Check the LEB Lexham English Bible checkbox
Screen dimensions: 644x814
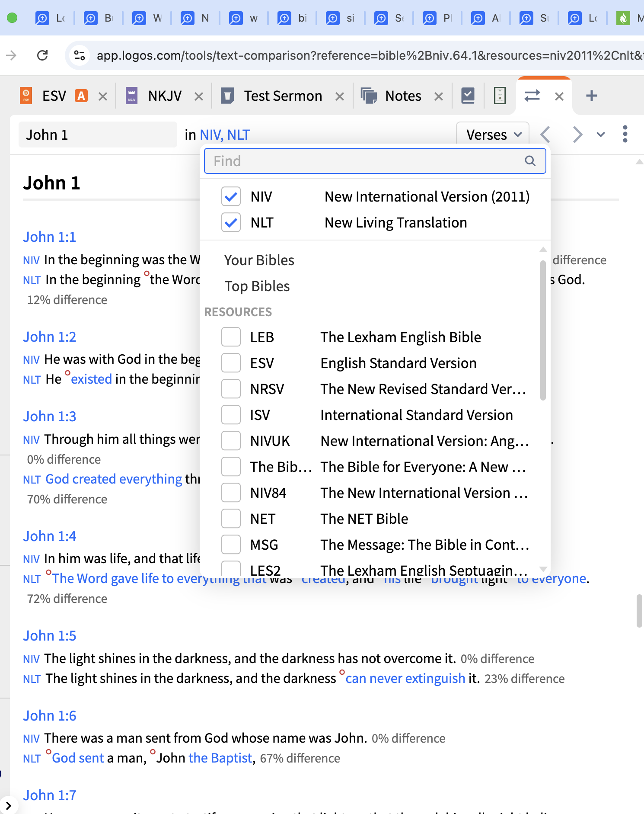pyautogui.click(x=231, y=337)
